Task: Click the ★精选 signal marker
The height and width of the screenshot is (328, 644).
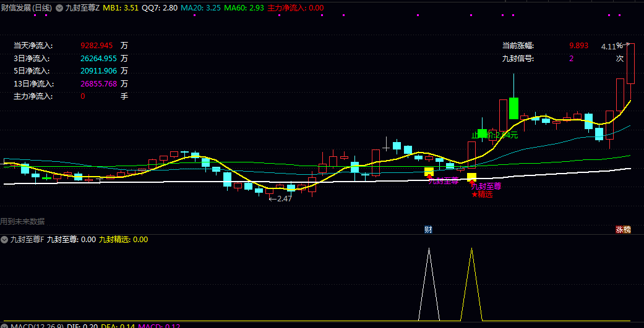Action: pos(483,194)
